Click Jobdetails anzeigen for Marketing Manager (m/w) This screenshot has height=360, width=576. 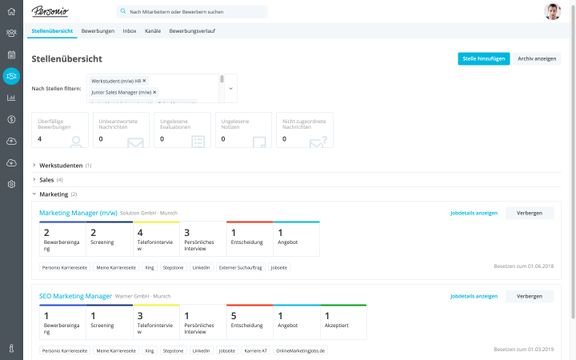click(474, 213)
